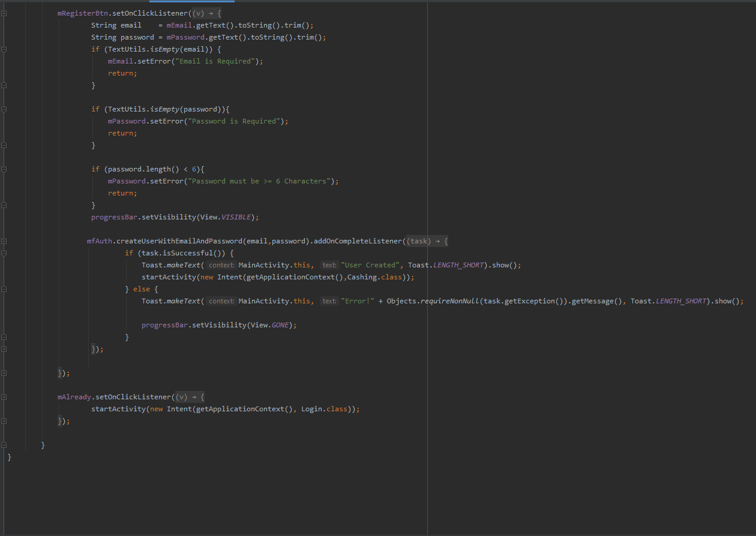
Task: Click the "Password must be >= 6 Characters" string
Action: click(x=259, y=181)
